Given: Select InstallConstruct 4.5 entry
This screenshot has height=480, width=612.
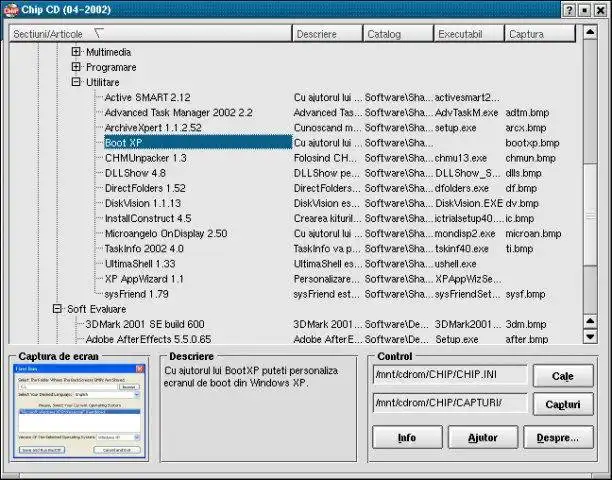Looking at the screenshot, I should 148,219.
